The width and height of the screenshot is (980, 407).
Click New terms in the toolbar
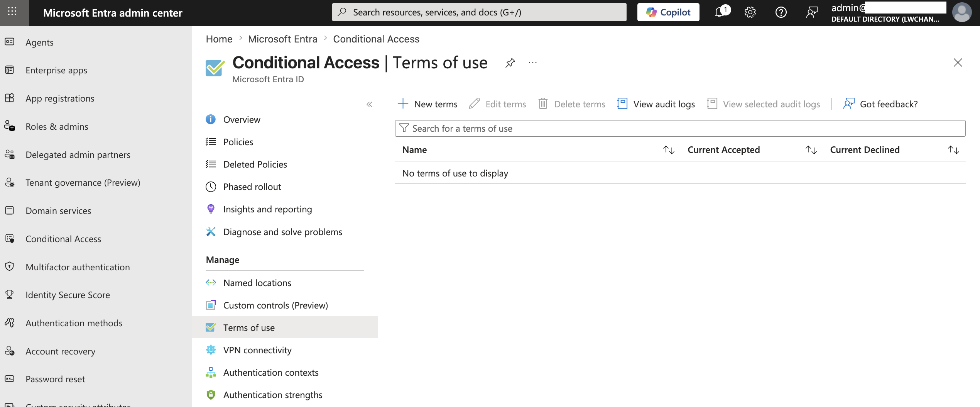point(427,104)
